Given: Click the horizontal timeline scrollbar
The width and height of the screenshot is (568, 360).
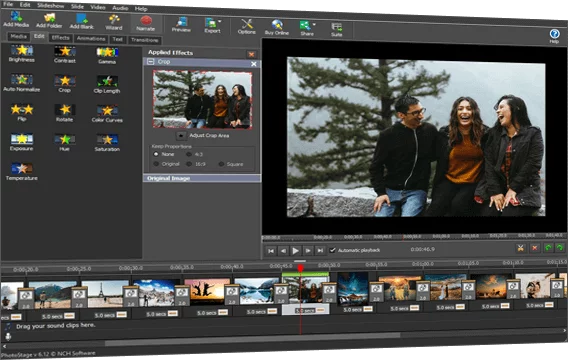Looking at the screenshot, I should pyautogui.click(x=252, y=339).
